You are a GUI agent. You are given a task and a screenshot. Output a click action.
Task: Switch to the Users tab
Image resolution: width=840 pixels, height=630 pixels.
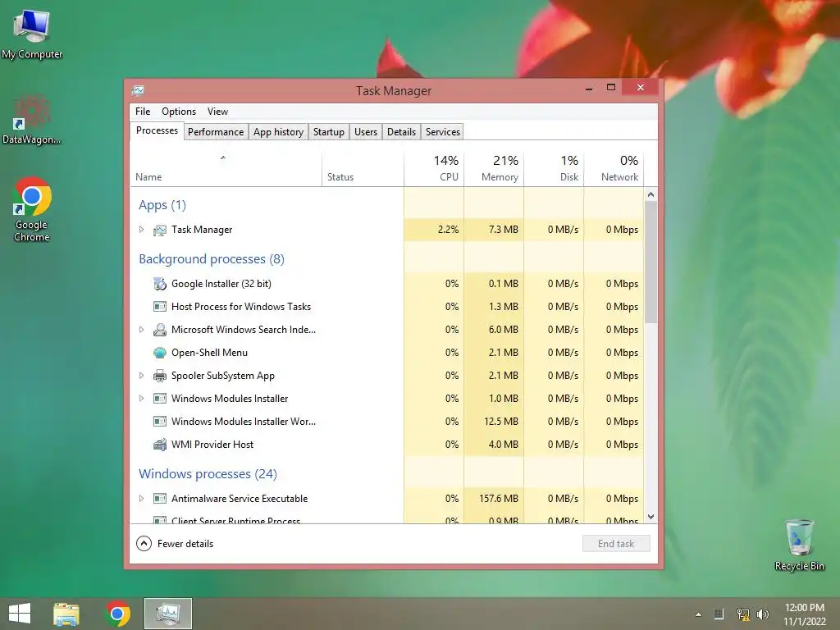[x=365, y=132]
